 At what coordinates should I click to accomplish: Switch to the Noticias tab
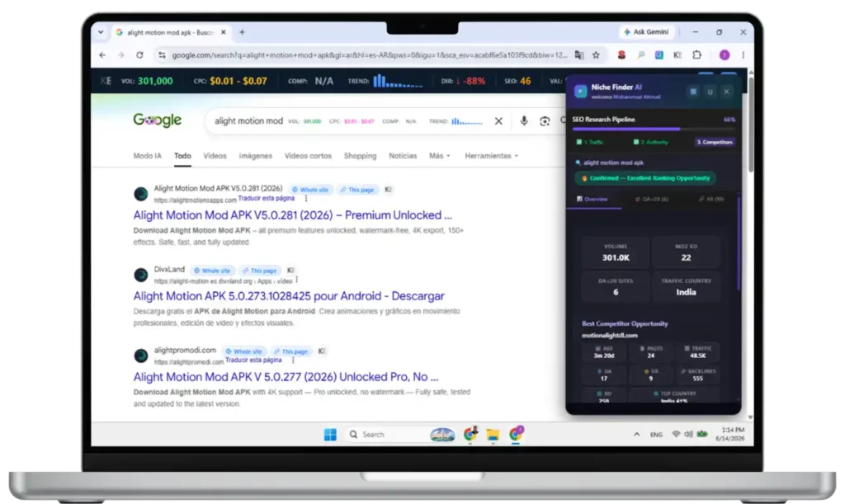403,156
